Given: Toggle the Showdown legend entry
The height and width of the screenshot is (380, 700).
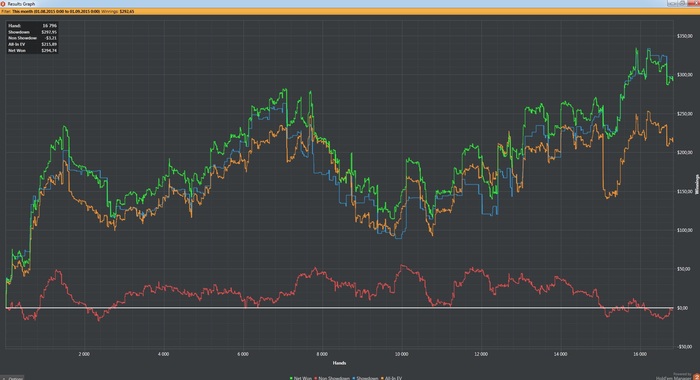Looking at the screenshot, I should [365, 378].
